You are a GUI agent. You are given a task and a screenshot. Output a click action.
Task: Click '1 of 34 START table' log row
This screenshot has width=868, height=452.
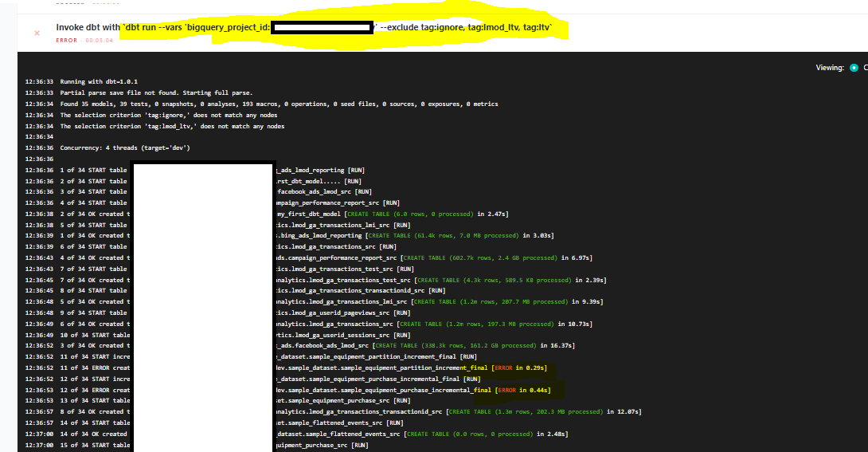tap(195, 170)
